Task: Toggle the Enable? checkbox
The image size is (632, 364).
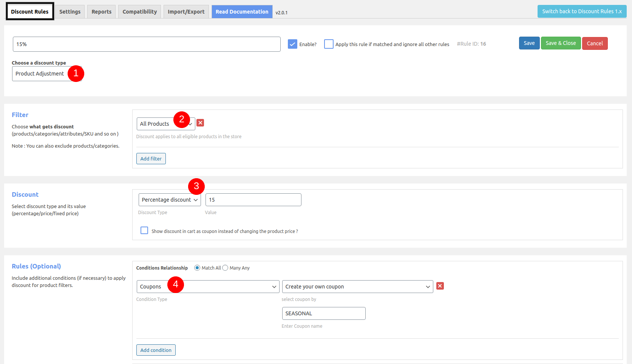Action: coord(292,44)
